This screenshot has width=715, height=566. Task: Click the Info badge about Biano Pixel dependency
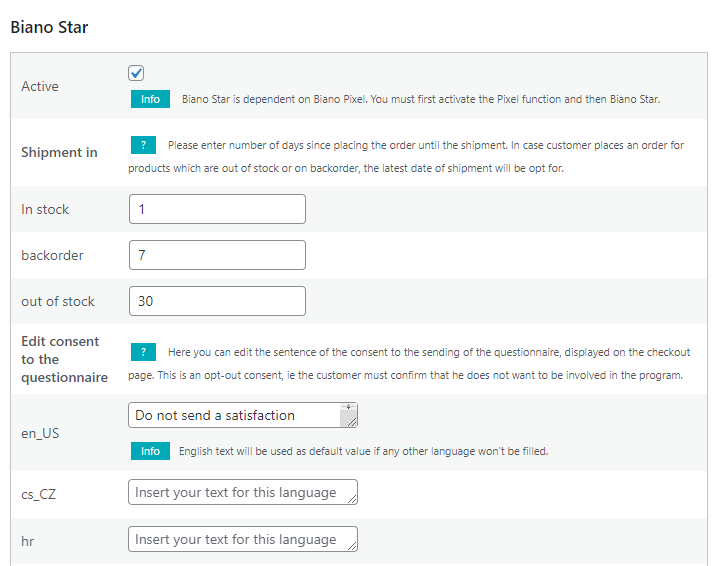pyautogui.click(x=150, y=99)
